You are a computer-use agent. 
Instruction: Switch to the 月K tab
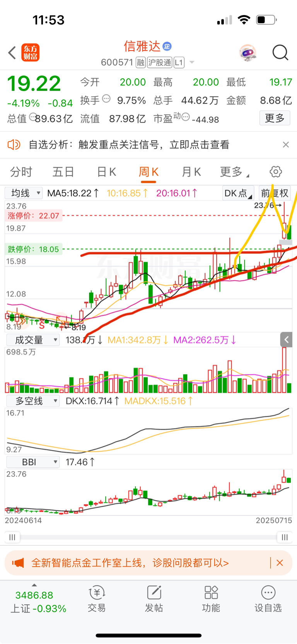[191, 172]
